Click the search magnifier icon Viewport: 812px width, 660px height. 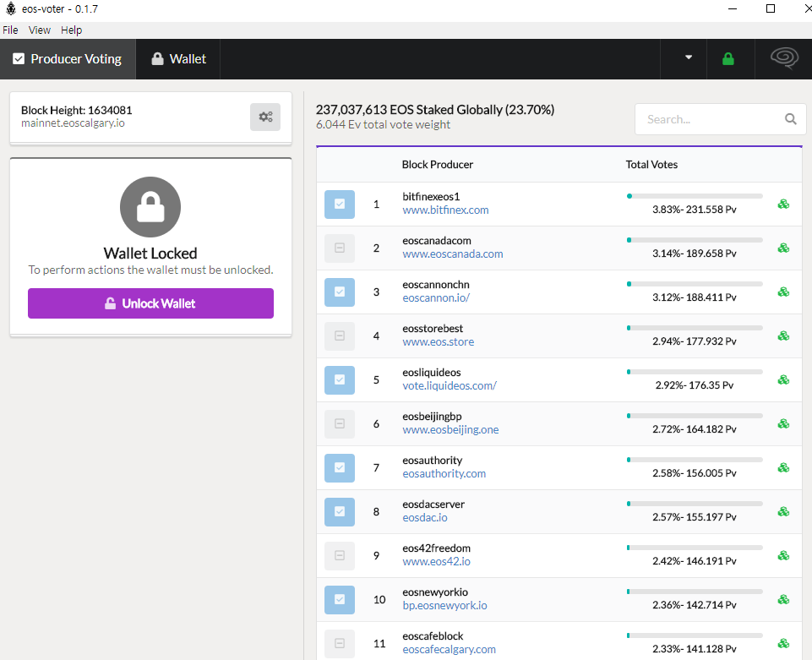click(x=790, y=119)
